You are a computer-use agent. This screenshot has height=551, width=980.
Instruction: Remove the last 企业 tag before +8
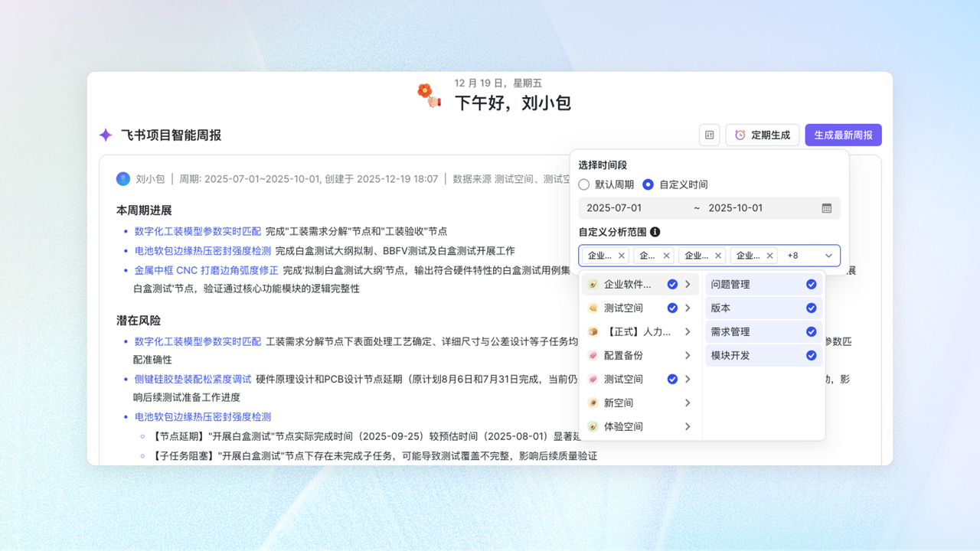[x=770, y=256]
